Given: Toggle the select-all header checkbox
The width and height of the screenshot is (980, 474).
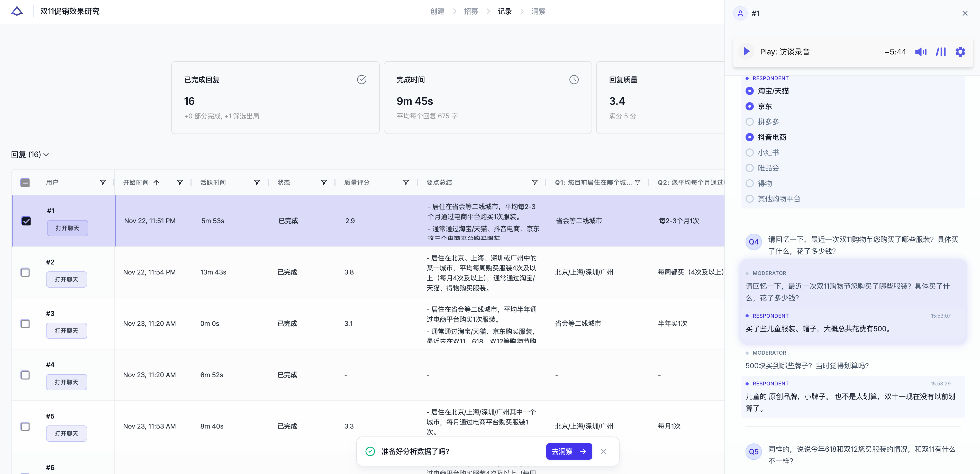Looking at the screenshot, I should coord(25,183).
